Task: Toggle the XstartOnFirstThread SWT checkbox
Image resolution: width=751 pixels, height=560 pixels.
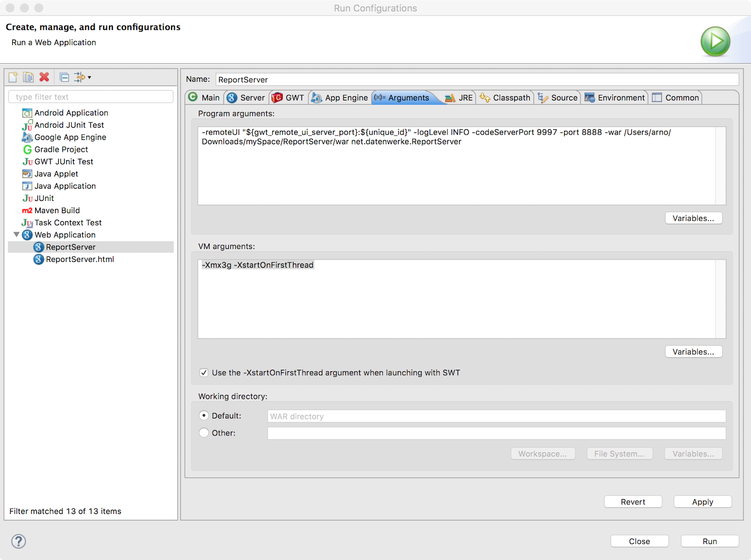Action: [x=204, y=373]
